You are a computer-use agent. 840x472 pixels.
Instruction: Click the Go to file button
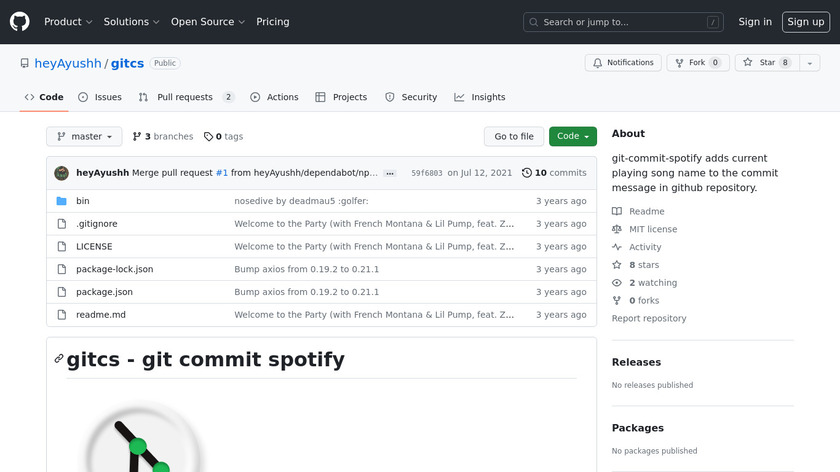click(x=514, y=137)
